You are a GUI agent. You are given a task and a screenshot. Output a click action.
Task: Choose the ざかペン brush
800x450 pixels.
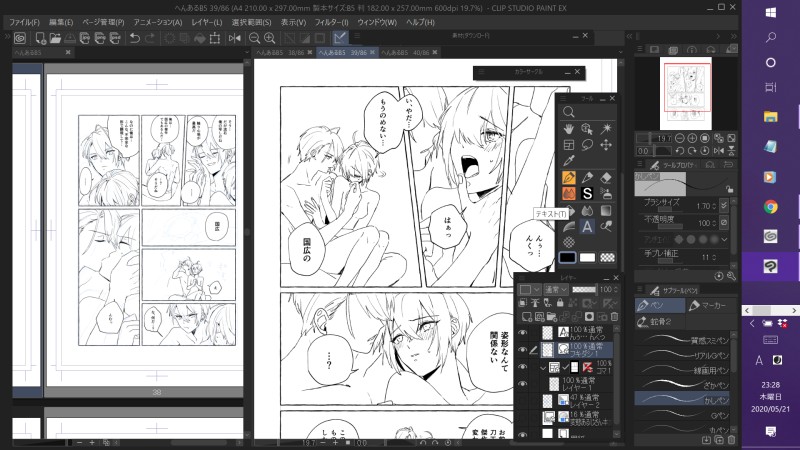tap(682, 385)
